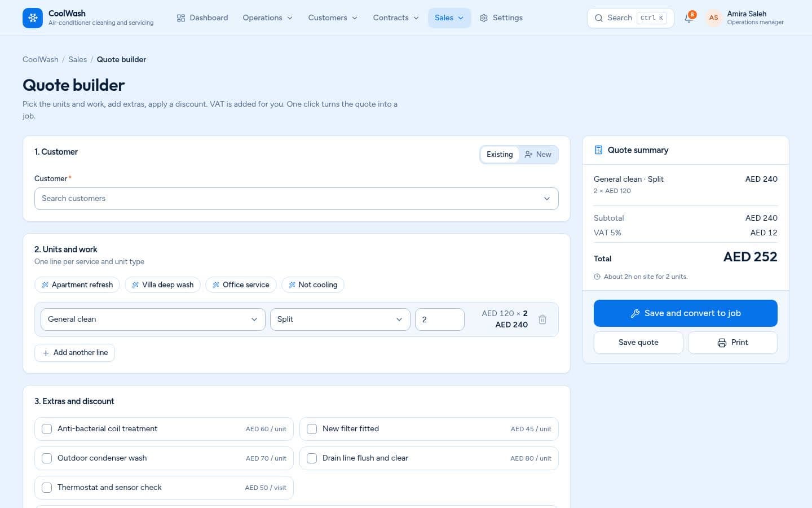This screenshot has width=812, height=508.
Task: Click the Sales breadcrumb link
Action: tap(78, 60)
